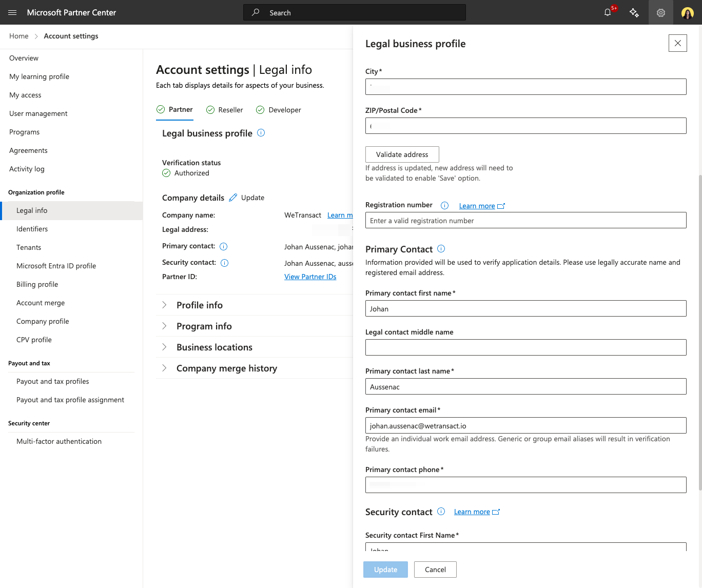
Task: Click the search magnifier icon
Action: tap(256, 12)
